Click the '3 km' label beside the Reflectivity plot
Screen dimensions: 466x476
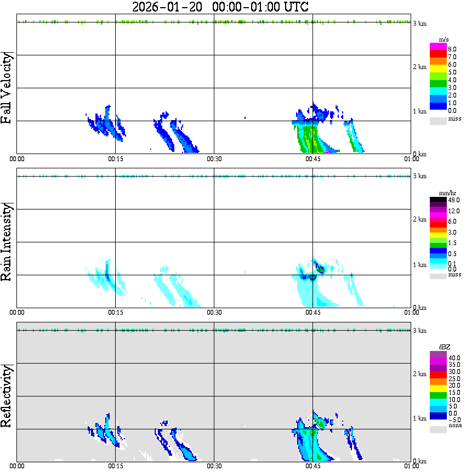click(419, 331)
